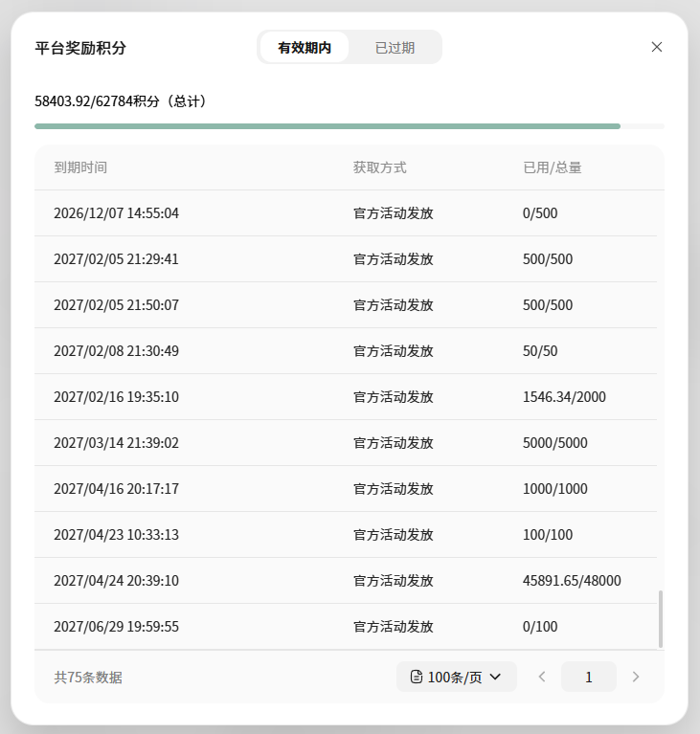Click the 共75条数据 record count
The height and width of the screenshot is (734, 700).
88,677
